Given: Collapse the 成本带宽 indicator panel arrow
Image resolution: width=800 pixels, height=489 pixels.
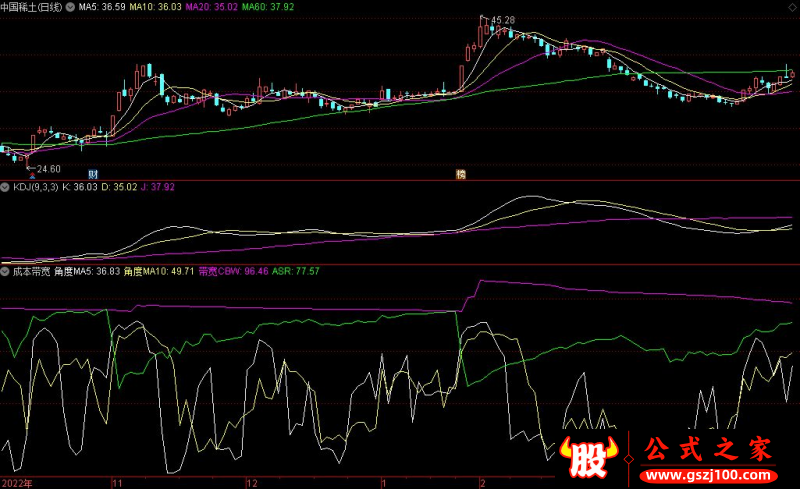Looking at the screenshot, I should [5, 270].
